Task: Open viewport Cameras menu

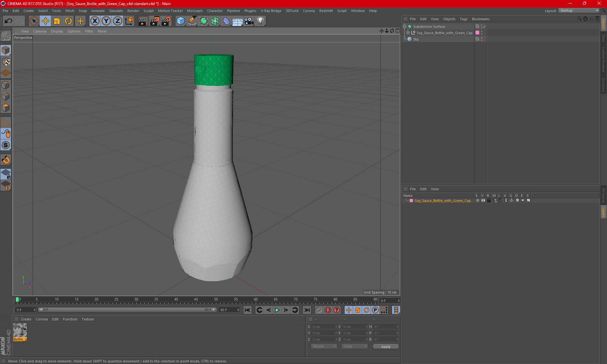Action: (40, 31)
